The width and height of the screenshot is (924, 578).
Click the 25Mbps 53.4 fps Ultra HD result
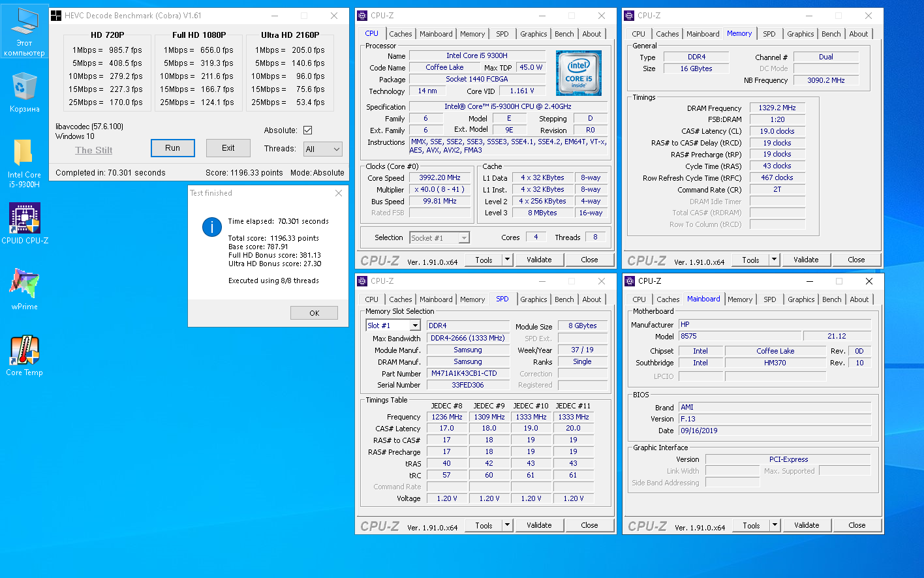[x=290, y=102]
